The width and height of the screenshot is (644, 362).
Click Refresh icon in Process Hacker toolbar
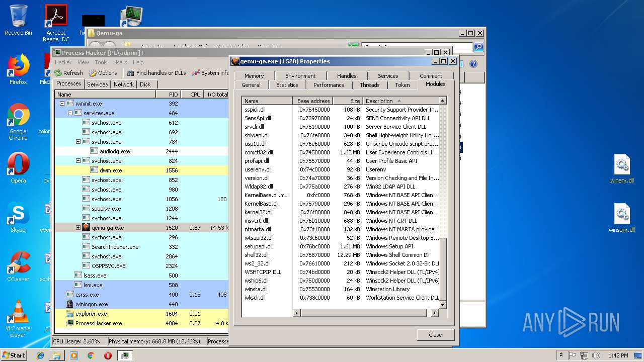point(58,73)
